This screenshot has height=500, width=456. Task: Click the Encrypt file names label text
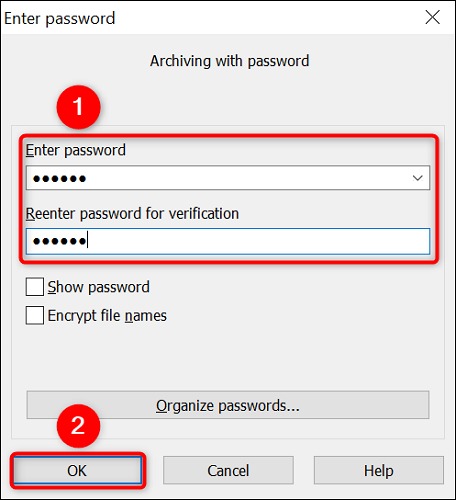107,316
